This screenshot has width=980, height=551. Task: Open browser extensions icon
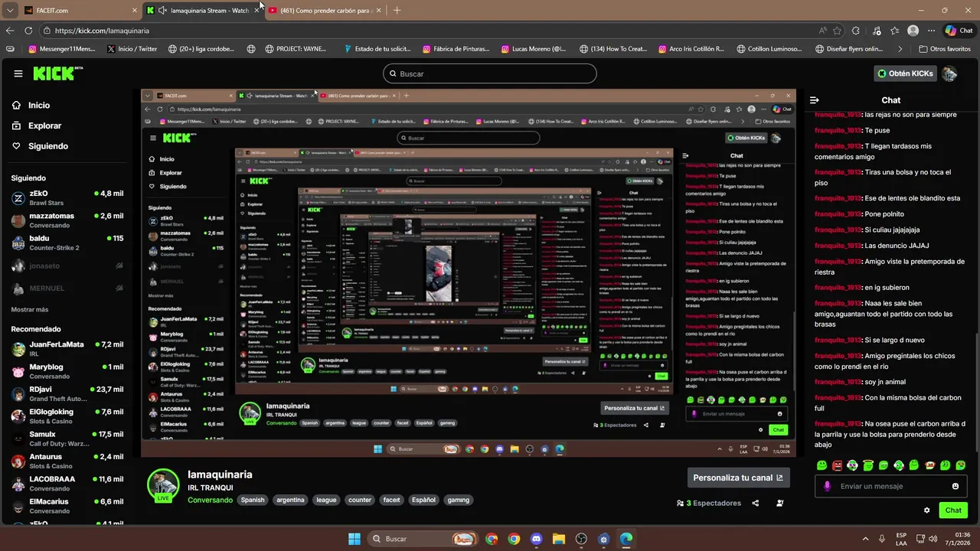pyautogui.click(x=856, y=31)
